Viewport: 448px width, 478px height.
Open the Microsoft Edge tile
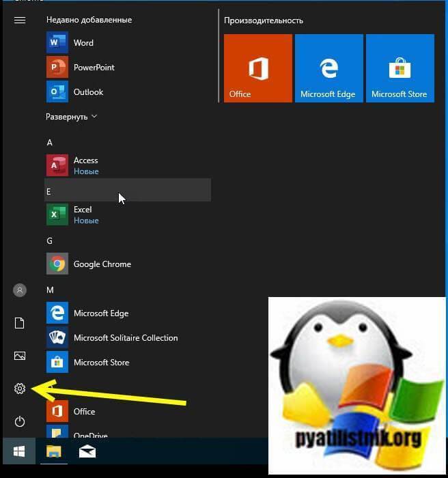(x=328, y=68)
